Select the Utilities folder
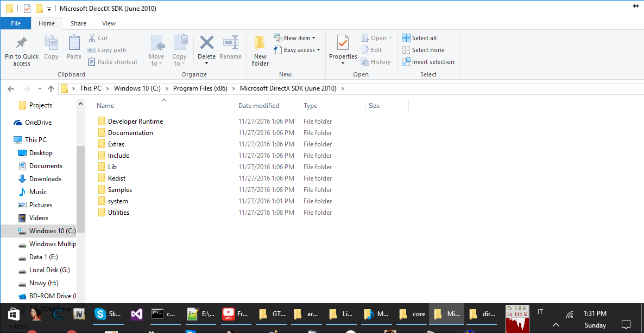 (x=118, y=213)
